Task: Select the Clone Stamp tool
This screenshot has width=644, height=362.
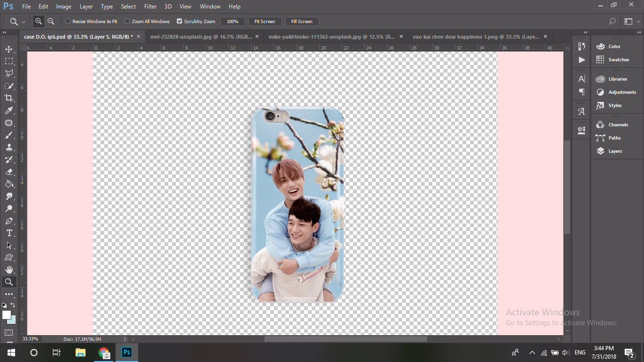Action: (9, 148)
